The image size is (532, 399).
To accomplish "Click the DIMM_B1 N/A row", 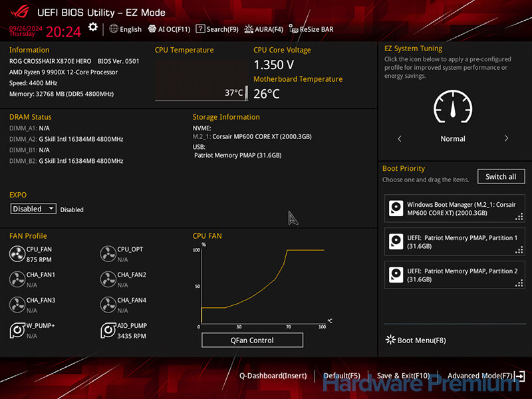I will coord(29,150).
